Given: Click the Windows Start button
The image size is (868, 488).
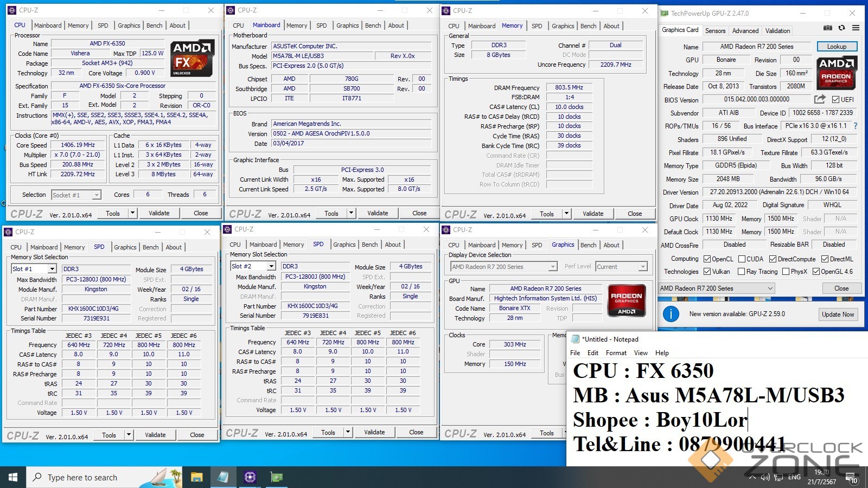Looking at the screenshot, I should (x=13, y=477).
